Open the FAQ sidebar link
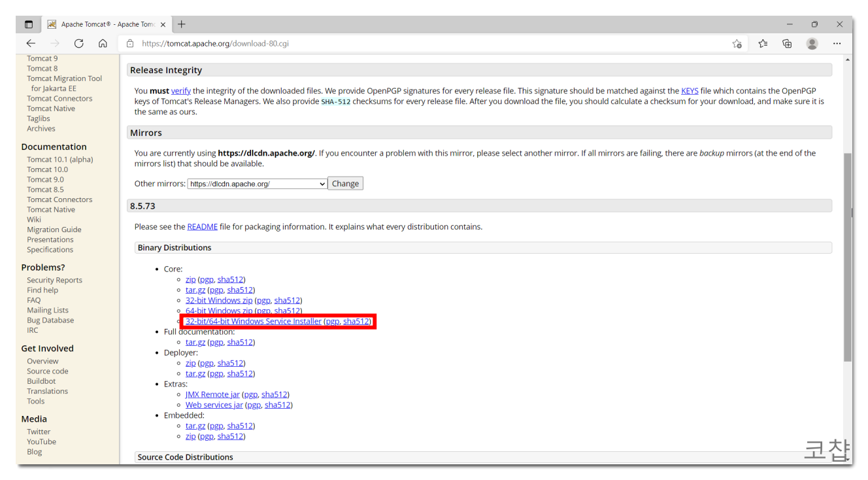 [x=34, y=300]
